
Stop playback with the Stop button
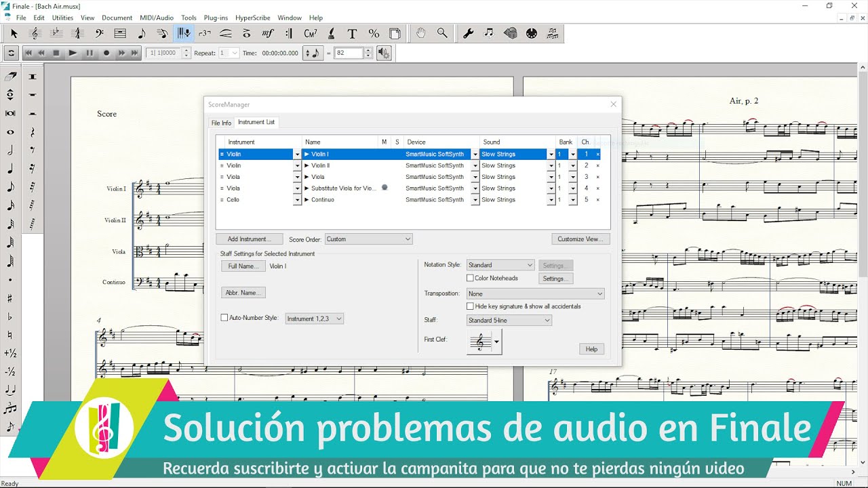click(x=56, y=53)
